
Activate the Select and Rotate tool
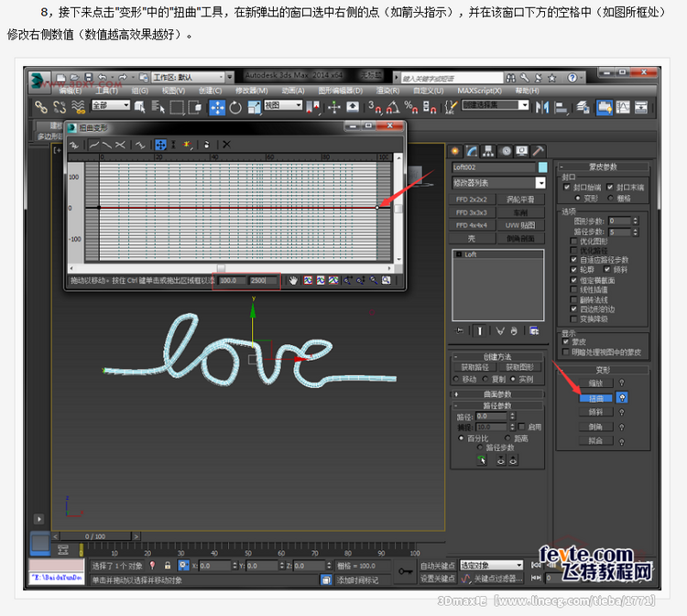point(235,107)
